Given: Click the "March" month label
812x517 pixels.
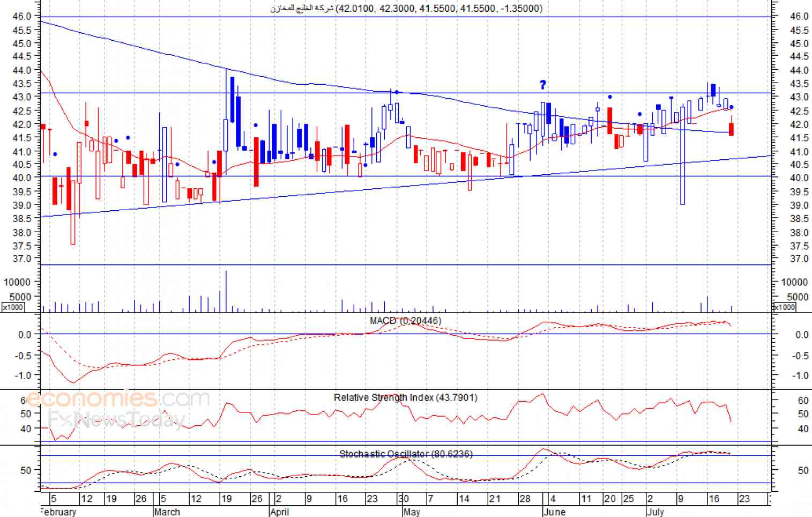Looking at the screenshot, I should click(x=167, y=512).
